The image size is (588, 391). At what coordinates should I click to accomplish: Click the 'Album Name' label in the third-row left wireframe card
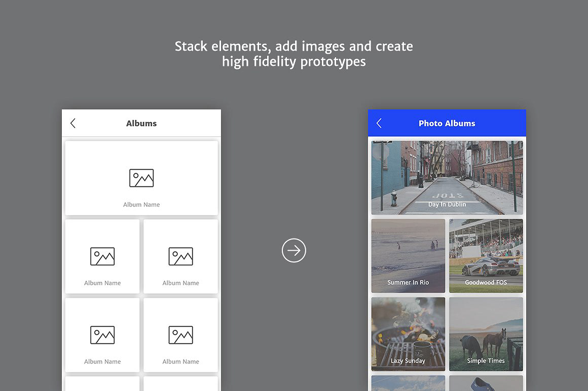pos(102,362)
